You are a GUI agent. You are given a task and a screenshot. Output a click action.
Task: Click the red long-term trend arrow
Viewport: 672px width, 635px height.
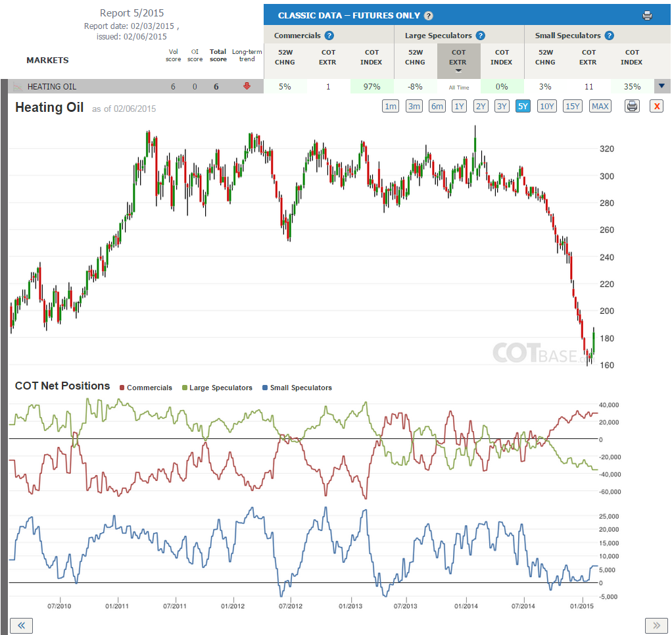click(247, 86)
